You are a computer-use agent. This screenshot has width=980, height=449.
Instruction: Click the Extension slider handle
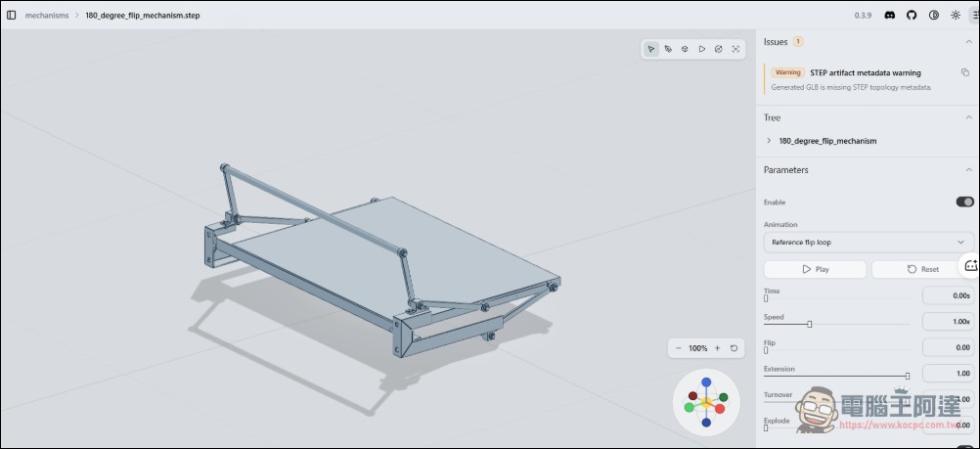pos(908,376)
